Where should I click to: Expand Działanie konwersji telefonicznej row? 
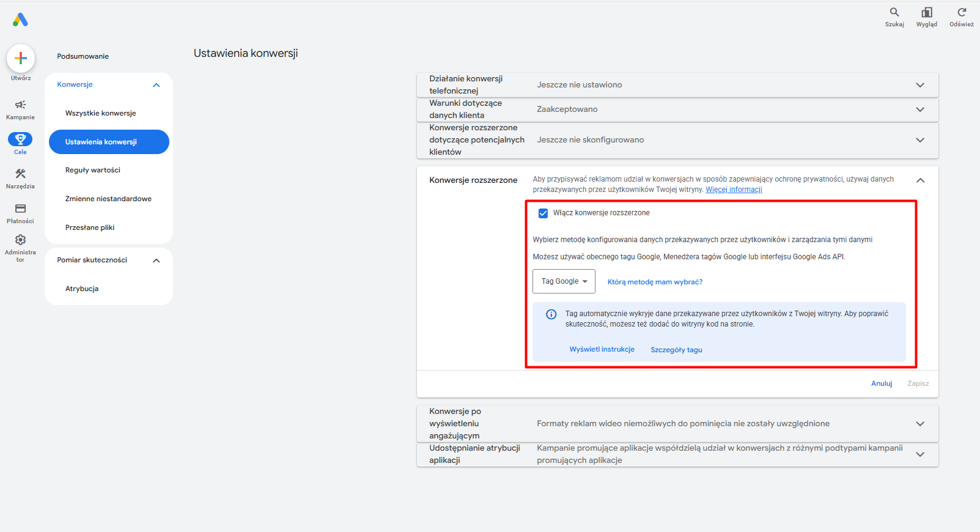[677, 85]
